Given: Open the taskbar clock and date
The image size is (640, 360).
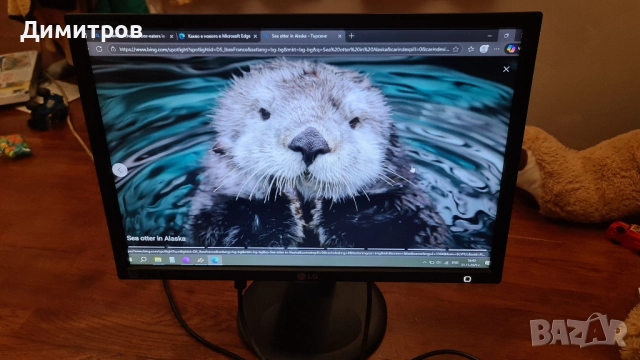Looking at the screenshot, I should click(471, 262).
